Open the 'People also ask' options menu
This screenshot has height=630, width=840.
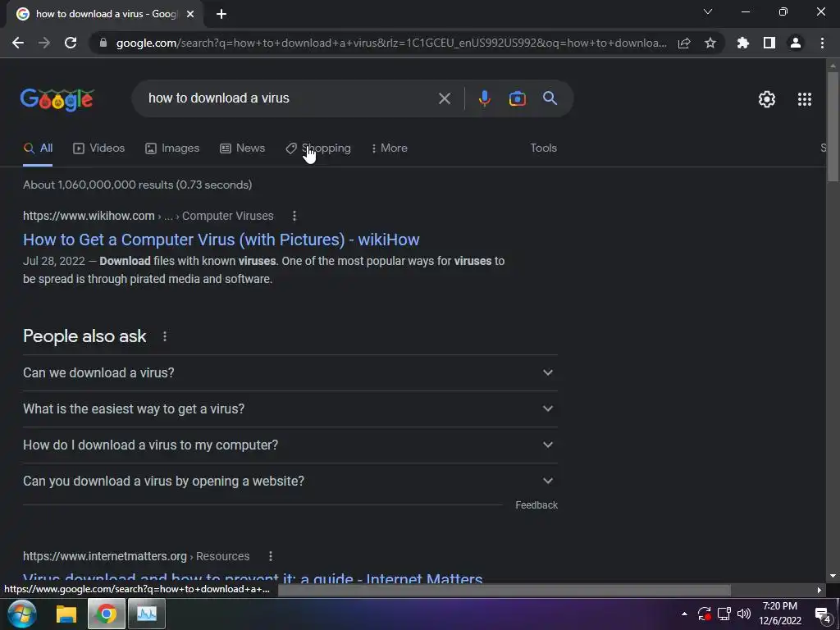click(164, 336)
